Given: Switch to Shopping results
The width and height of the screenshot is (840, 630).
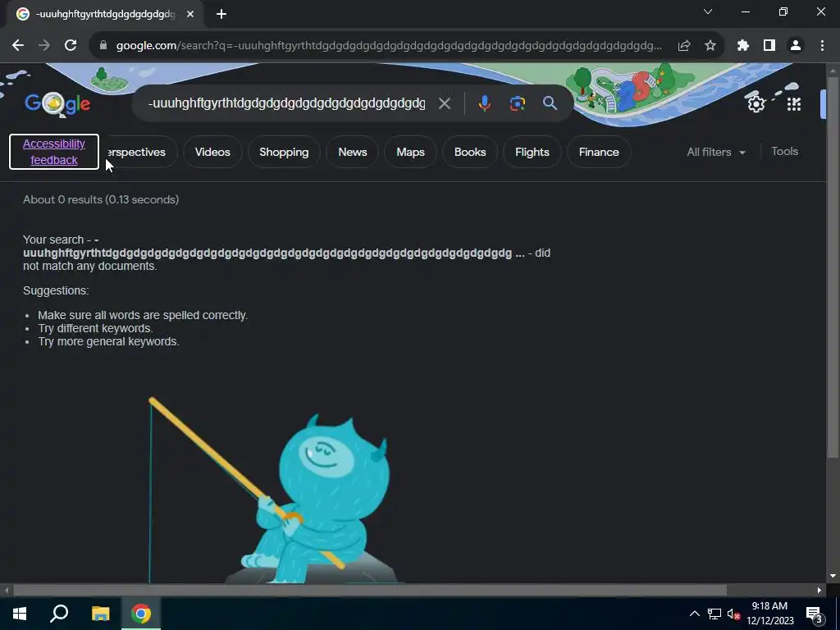Looking at the screenshot, I should click(x=284, y=152).
